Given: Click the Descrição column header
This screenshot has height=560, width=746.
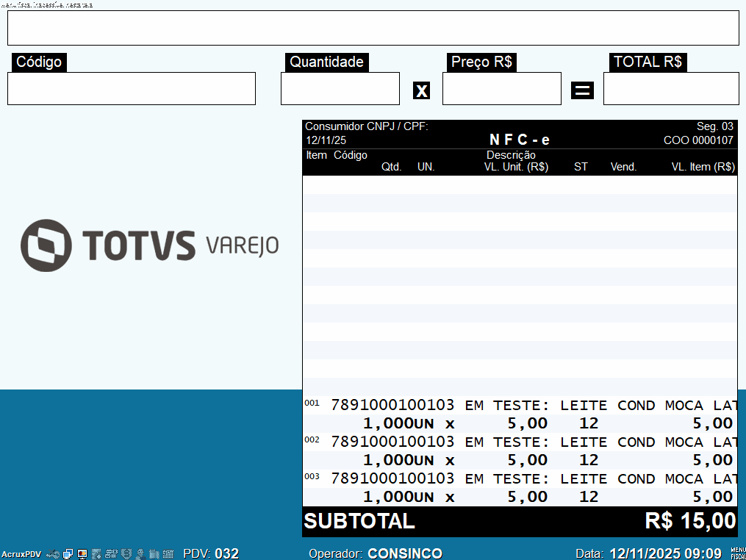Looking at the screenshot, I should click(511, 155).
